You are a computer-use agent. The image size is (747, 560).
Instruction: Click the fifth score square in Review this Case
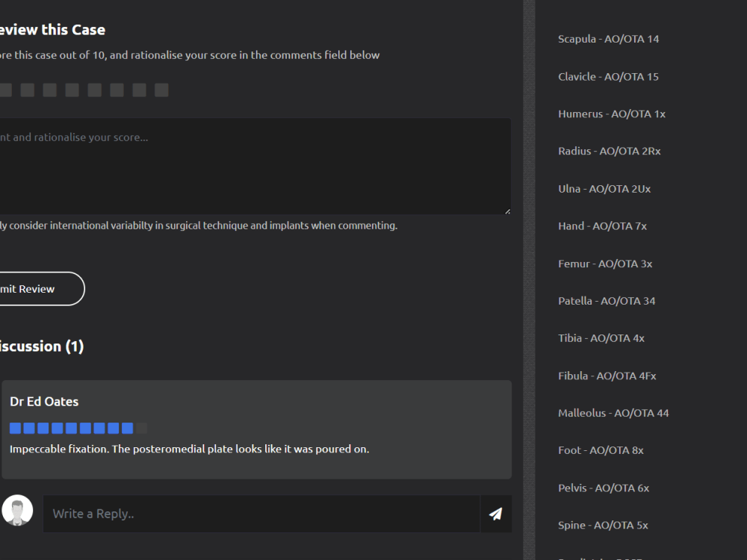coord(94,89)
